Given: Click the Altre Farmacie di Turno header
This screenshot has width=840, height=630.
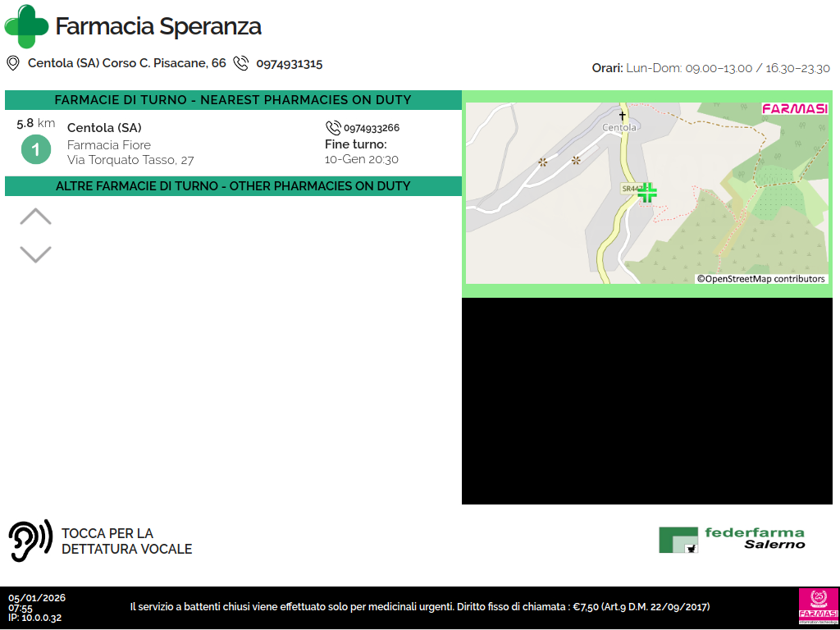Looking at the screenshot, I should click(233, 186).
